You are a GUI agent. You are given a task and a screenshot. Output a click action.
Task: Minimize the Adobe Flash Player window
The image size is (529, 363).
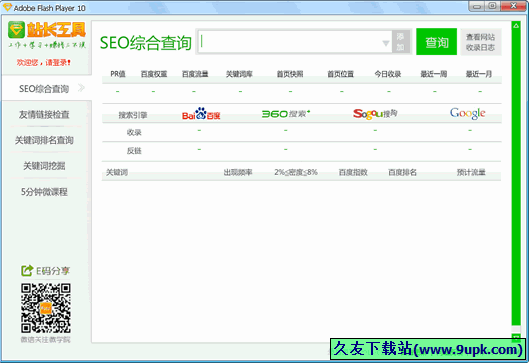pos(477,6)
